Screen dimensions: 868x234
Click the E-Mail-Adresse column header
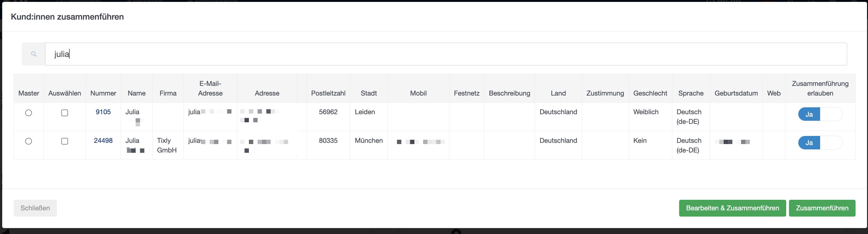[210, 88]
